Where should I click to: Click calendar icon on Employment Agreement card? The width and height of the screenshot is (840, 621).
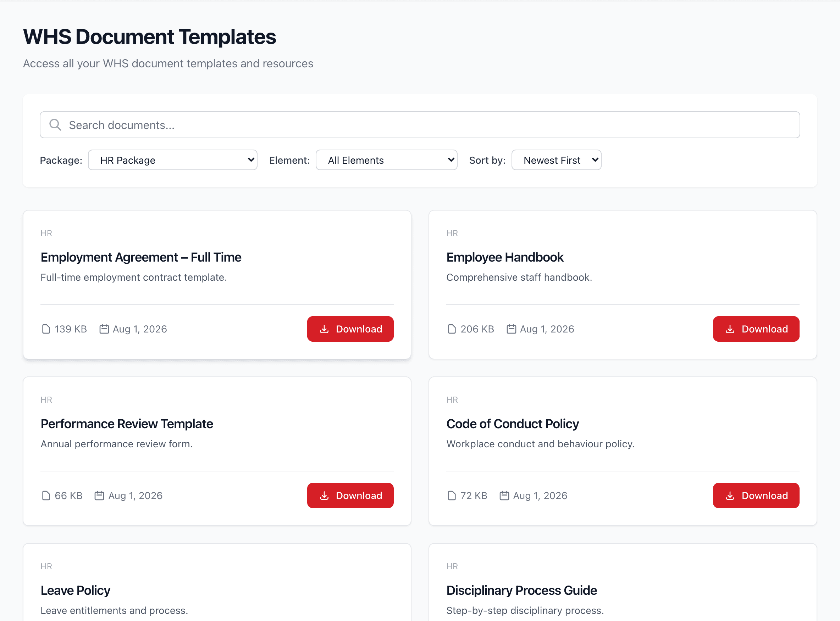pos(104,329)
